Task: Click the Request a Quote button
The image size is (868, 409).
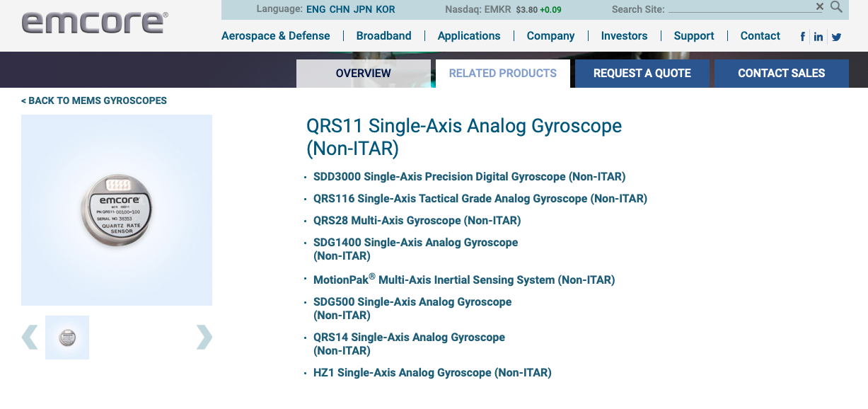Action: pyautogui.click(x=642, y=74)
